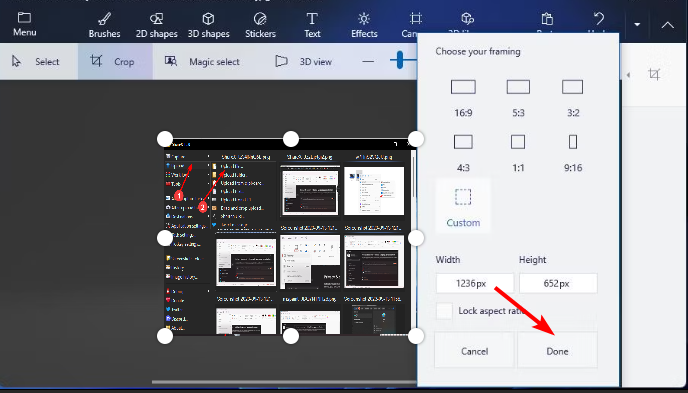Viewport: 688px width, 393px height.
Task: Click the top-middle crop handle
Action: (x=290, y=139)
